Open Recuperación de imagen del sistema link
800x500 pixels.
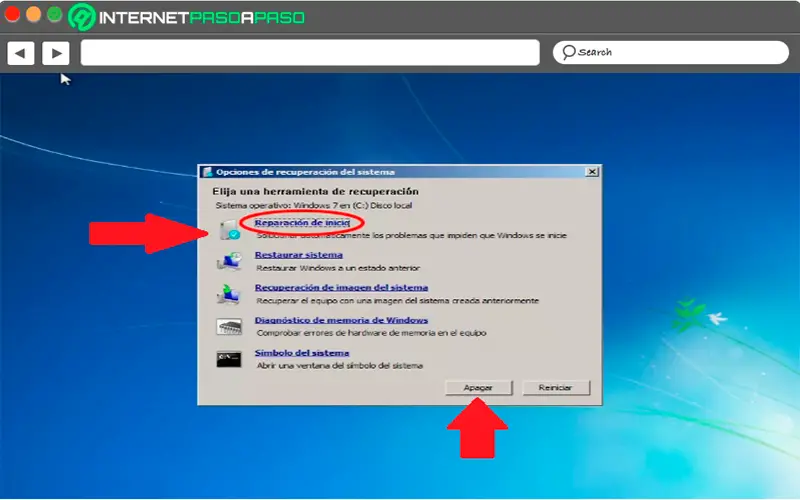[x=341, y=287]
